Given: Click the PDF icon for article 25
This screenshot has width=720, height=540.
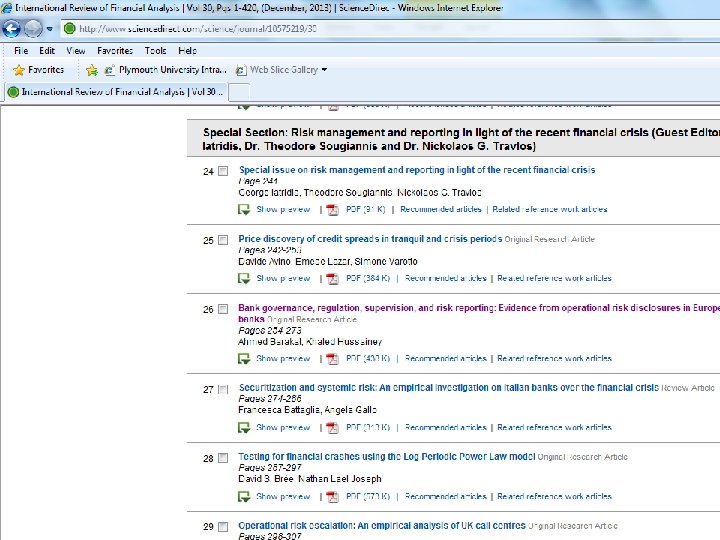Looking at the screenshot, I should click(332, 279).
